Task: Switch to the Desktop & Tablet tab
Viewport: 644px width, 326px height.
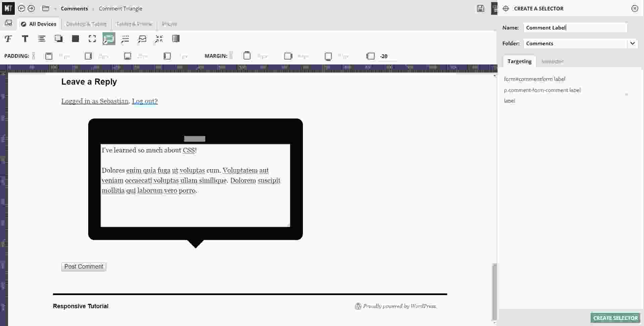Action: coord(86,24)
